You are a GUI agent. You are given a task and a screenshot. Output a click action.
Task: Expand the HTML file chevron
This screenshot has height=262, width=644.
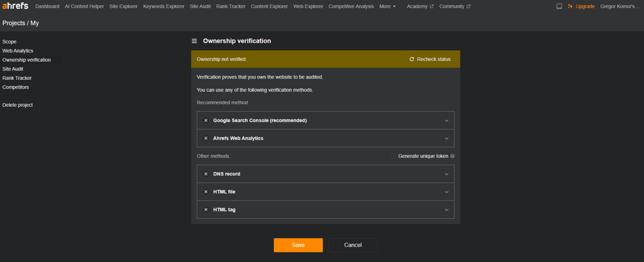[x=447, y=192]
